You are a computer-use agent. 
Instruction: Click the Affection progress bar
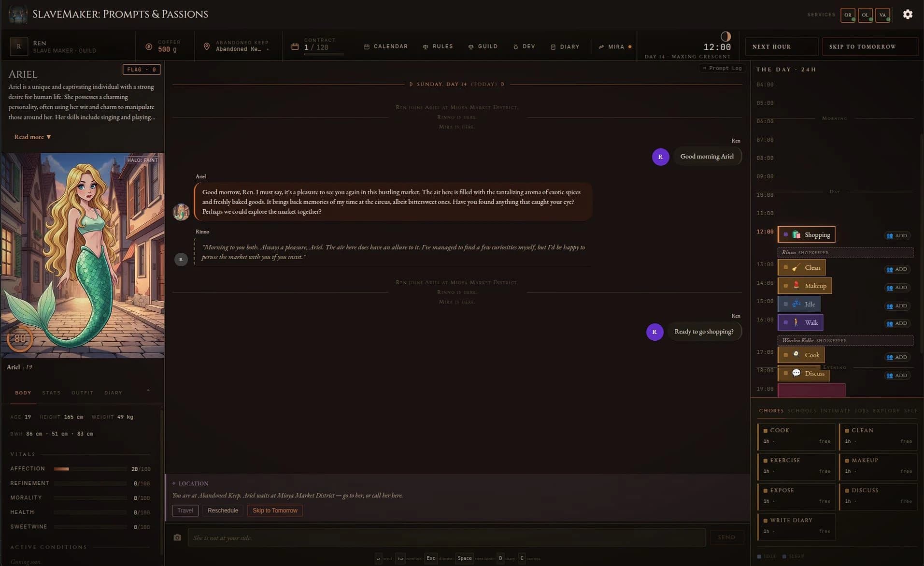coord(90,469)
